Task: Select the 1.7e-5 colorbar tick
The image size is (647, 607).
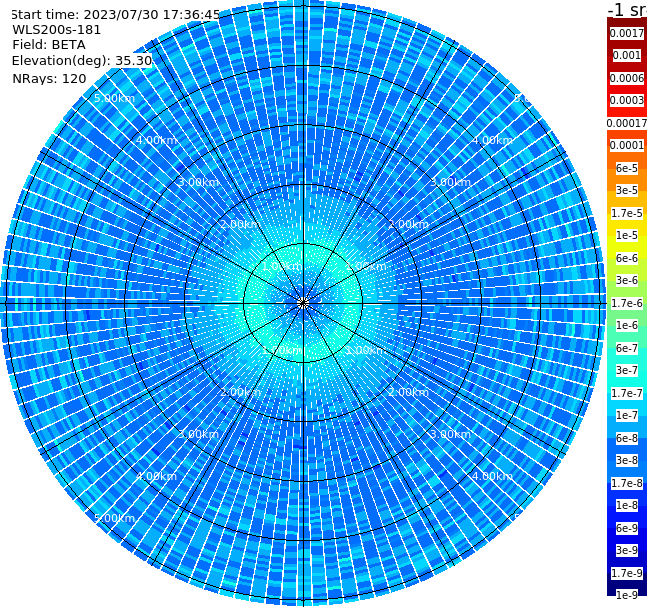Action: point(627,213)
